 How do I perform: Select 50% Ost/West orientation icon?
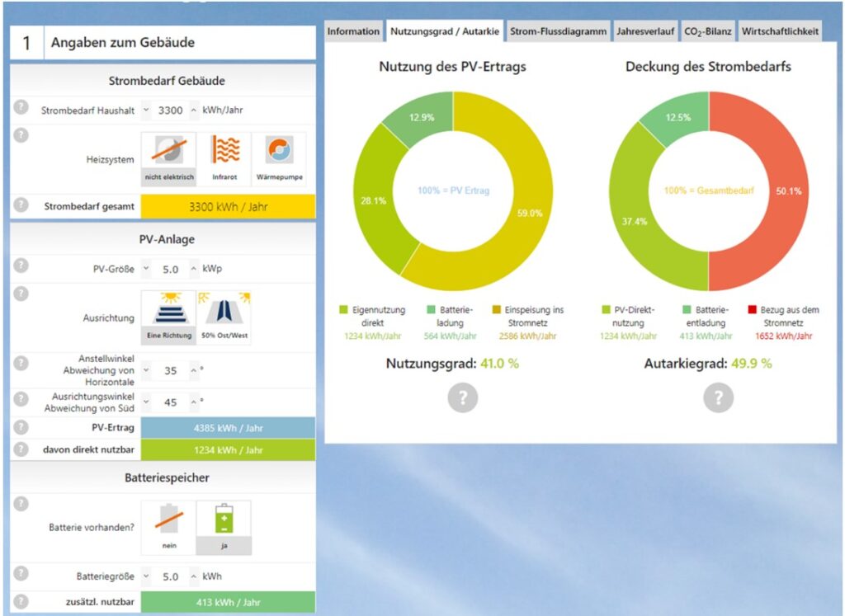pyautogui.click(x=224, y=317)
